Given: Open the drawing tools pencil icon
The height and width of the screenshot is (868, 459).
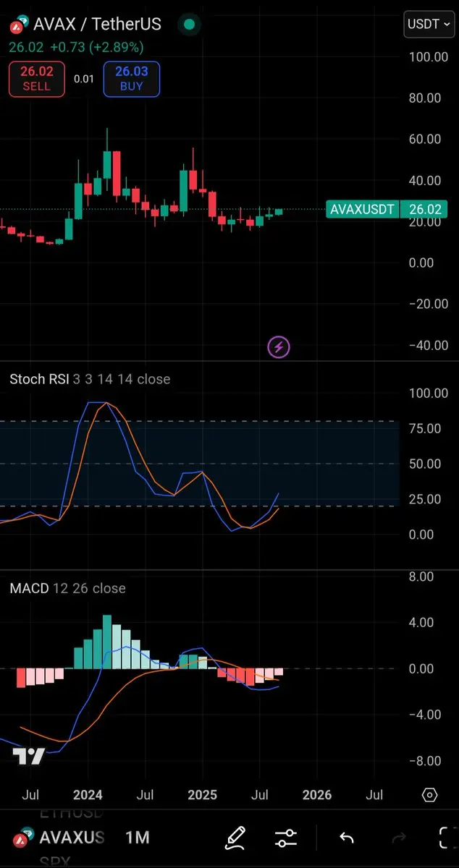Looking at the screenshot, I should [x=235, y=838].
